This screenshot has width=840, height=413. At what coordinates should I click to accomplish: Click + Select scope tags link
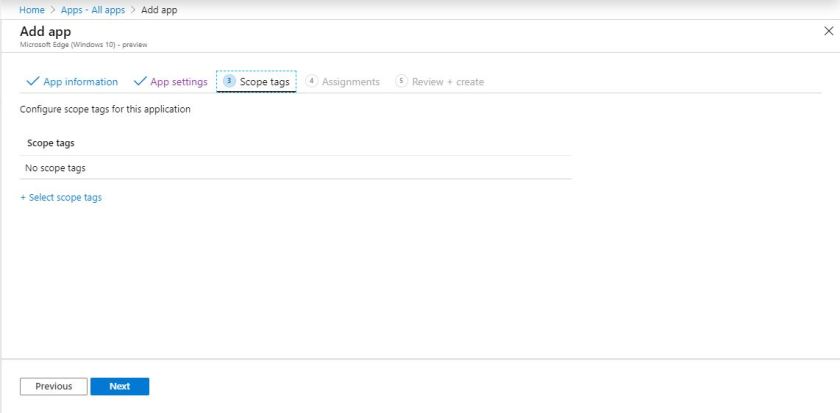coord(61,198)
